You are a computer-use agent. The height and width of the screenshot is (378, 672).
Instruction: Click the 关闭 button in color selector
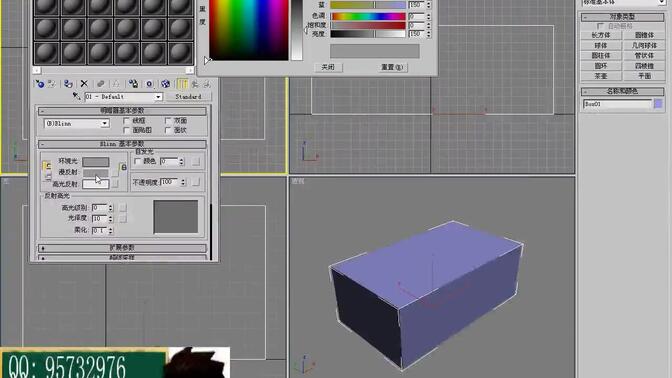328,67
